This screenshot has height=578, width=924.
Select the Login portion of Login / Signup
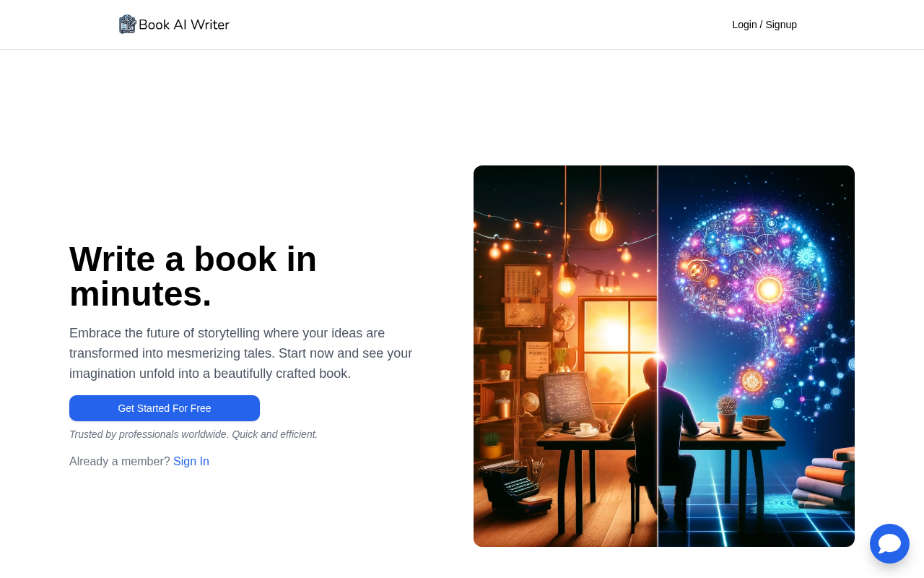coord(744,24)
